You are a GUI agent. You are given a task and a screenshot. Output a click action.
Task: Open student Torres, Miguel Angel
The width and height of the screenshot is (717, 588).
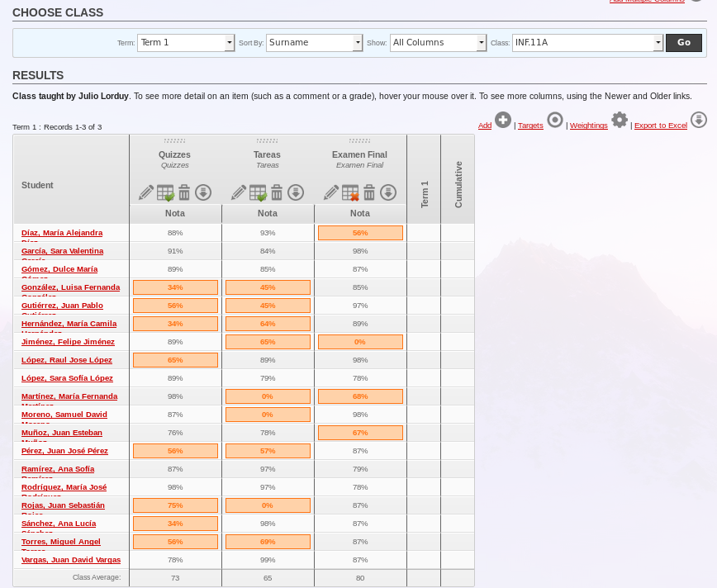click(61, 542)
